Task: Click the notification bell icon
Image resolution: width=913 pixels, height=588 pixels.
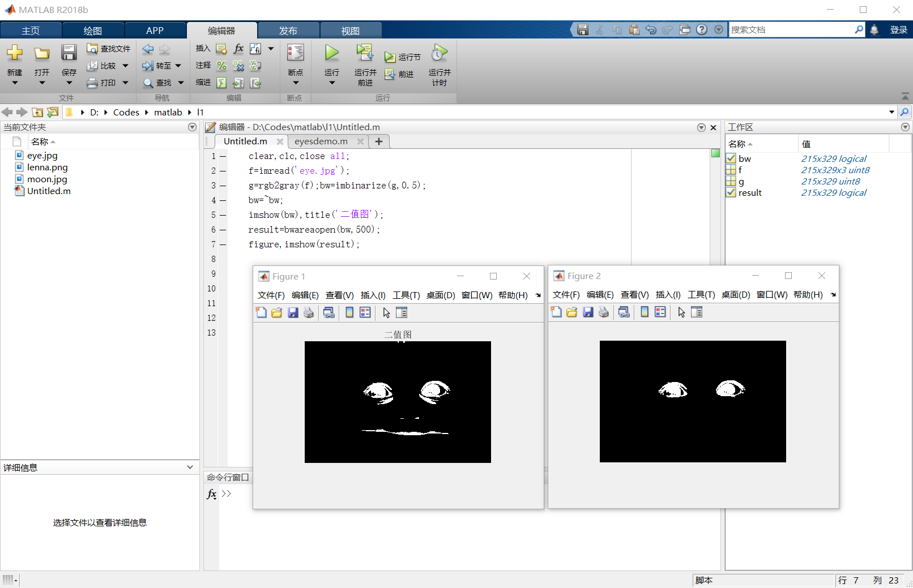Action: (x=874, y=29)
